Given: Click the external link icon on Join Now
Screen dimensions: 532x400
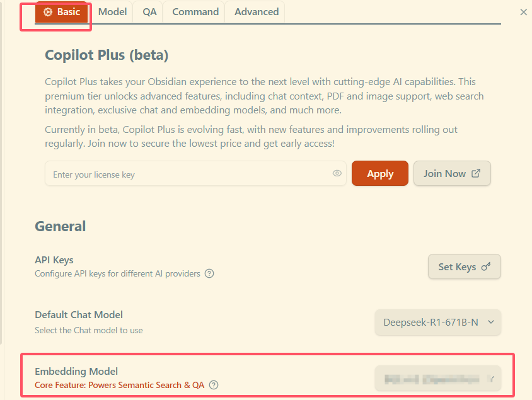Looking at the screenshot, I should pyautogui.click(x=476, y=173).
